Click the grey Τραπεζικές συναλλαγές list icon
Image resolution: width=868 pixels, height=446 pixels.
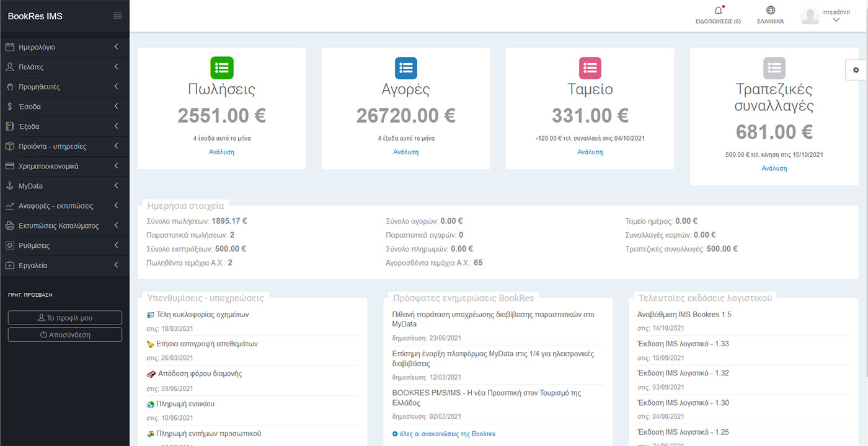(x=774, y=68)
